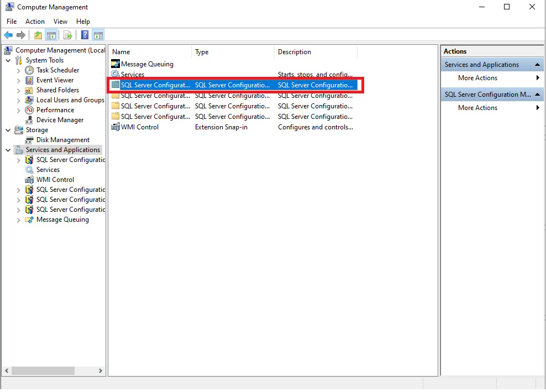The image size is (546, 392).
Task: Expand the Event Viewer node arrow
Action: 18,81
